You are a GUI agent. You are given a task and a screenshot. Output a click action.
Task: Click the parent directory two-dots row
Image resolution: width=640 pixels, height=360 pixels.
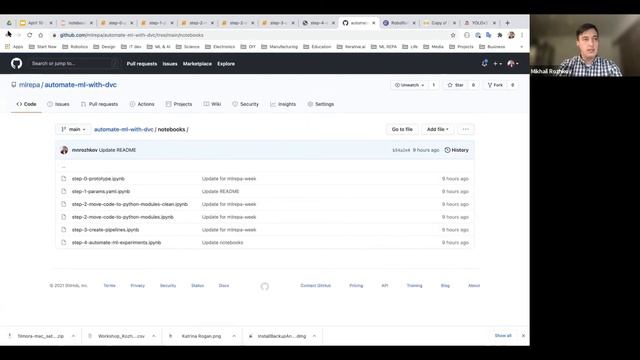click(x=264, y=167)
